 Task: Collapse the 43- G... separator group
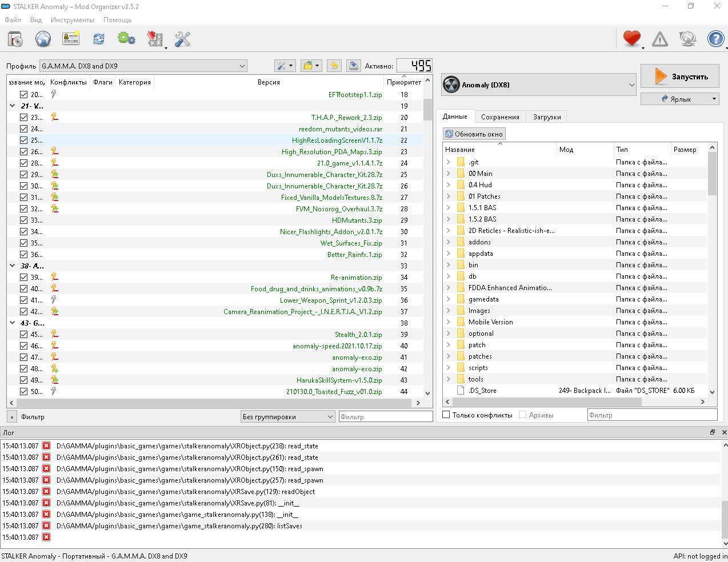tap(13, 323)
